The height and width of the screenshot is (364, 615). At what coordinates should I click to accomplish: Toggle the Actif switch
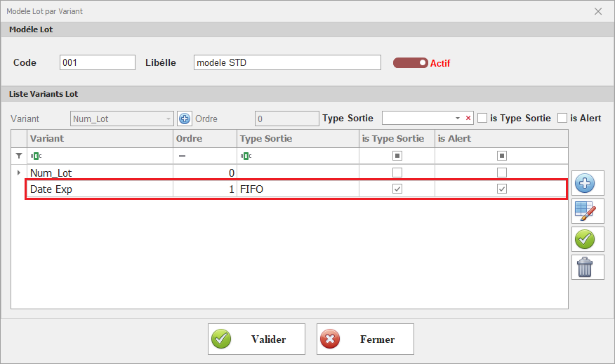tap(411, 63)
